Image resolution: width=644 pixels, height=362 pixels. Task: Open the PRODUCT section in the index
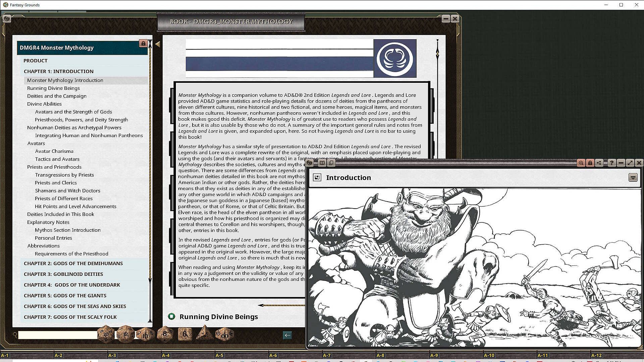84,61
